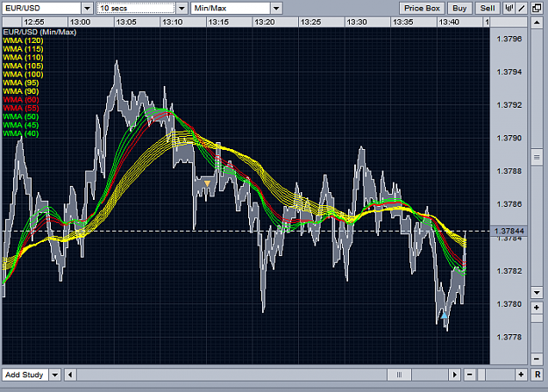
Task: Click the 1.3790 price axis label
Action: coord(509,139)
